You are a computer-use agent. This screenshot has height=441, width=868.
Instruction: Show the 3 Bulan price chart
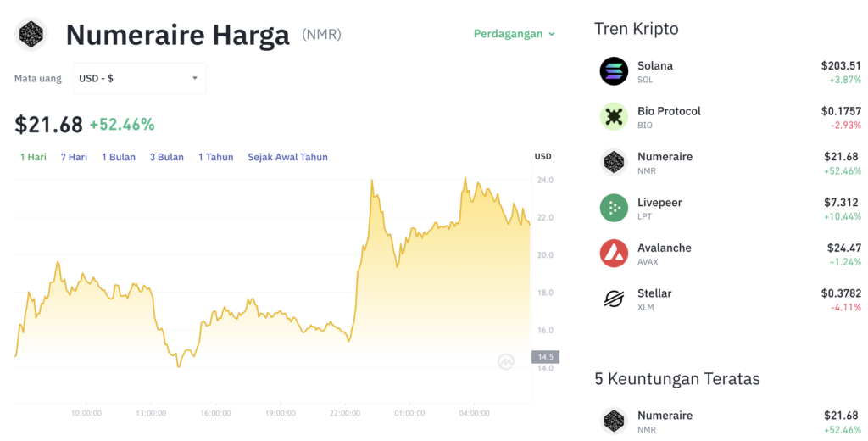[167, 157]
